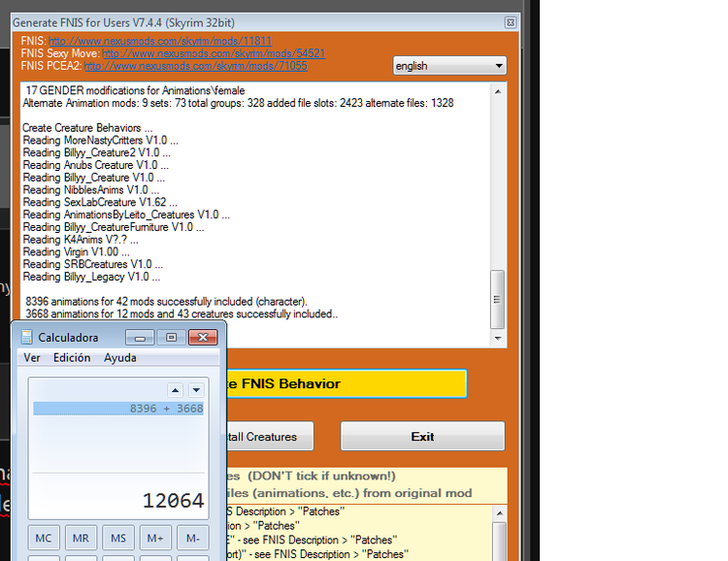Click the 'Alternate Animation mods: 9 sets' line
Viewport: 728px width, 561px height.
click(x=238, y=103)
